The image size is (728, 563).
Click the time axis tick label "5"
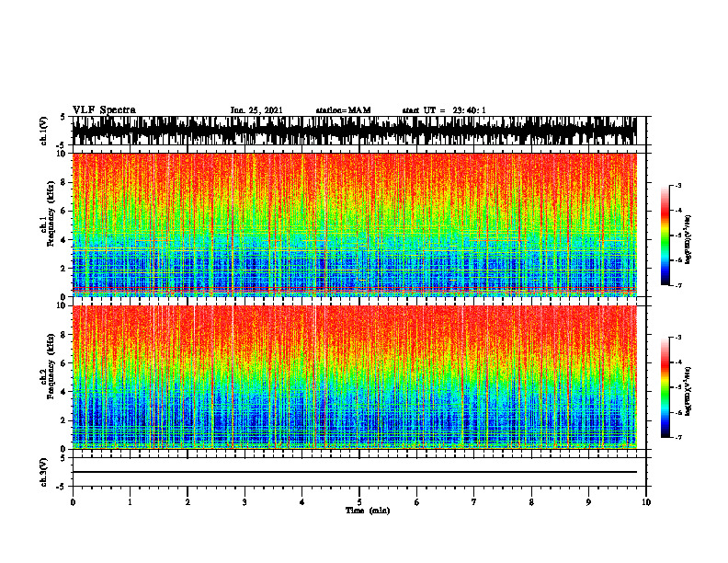[359, 502]
